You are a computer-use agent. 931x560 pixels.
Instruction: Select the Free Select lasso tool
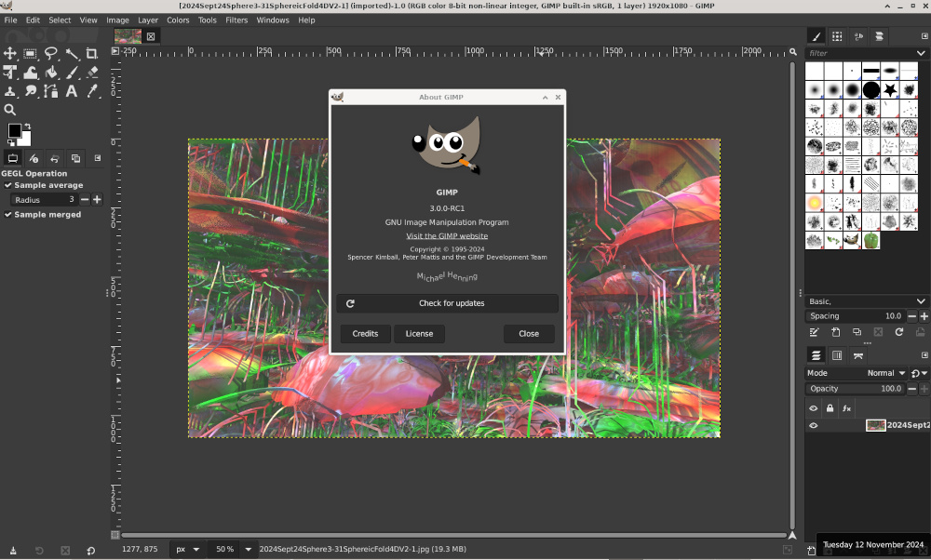pyautogui.click(x=51, y=54)
